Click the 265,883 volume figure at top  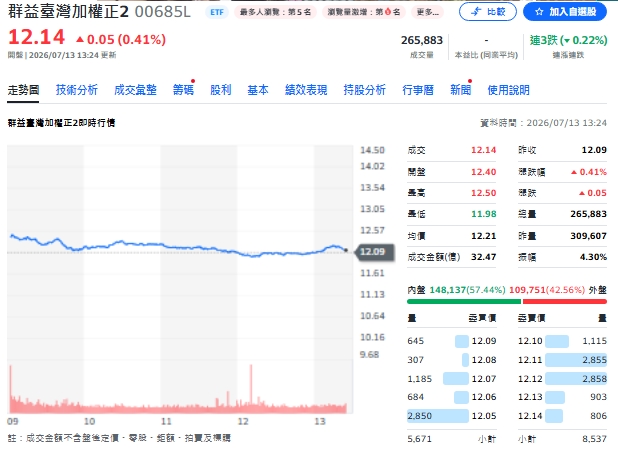pos(422,40)
